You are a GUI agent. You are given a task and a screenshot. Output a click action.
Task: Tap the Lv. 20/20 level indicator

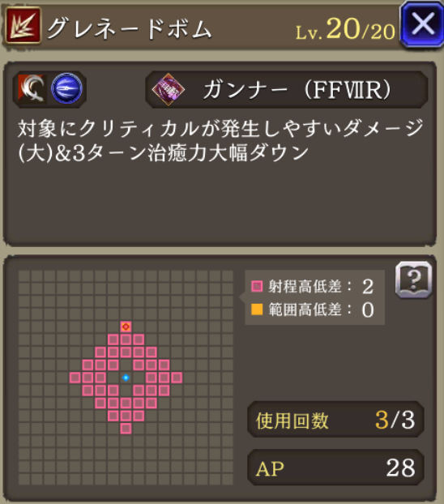click(x=345, y=30)
